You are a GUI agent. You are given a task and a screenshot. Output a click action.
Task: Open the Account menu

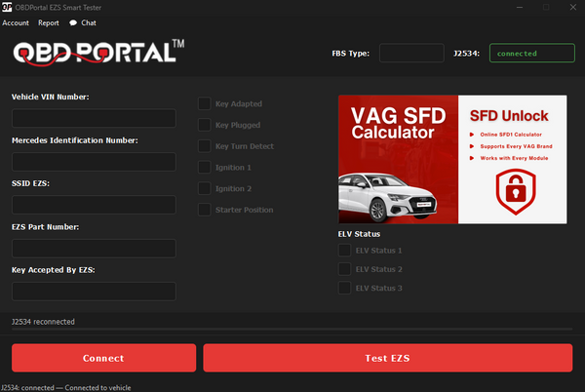tap(16, 22)
